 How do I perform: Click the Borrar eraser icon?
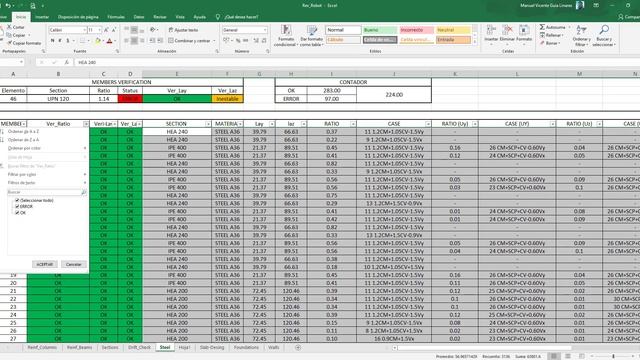pyautogui.click(x=542, y=43)
